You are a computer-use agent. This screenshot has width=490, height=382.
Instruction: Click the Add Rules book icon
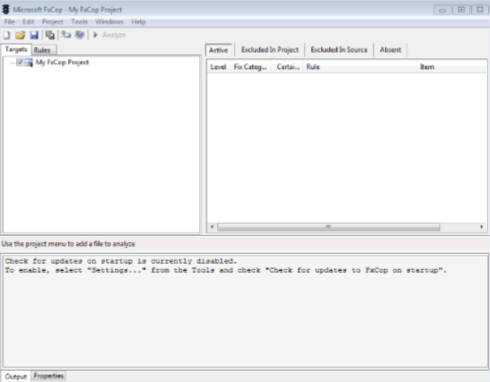[x=79, y=35]
